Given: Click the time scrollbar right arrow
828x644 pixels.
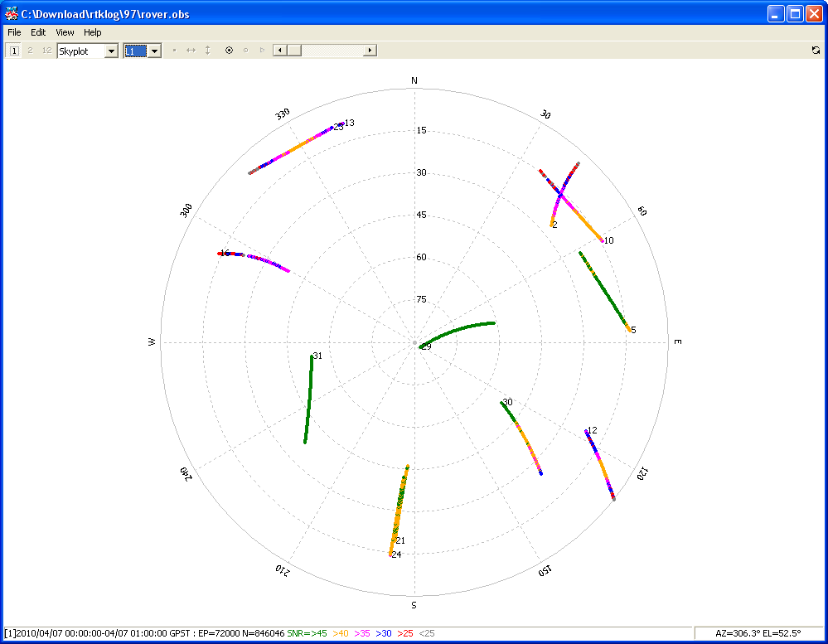Looking at the screenshot, I should [370, 51].
